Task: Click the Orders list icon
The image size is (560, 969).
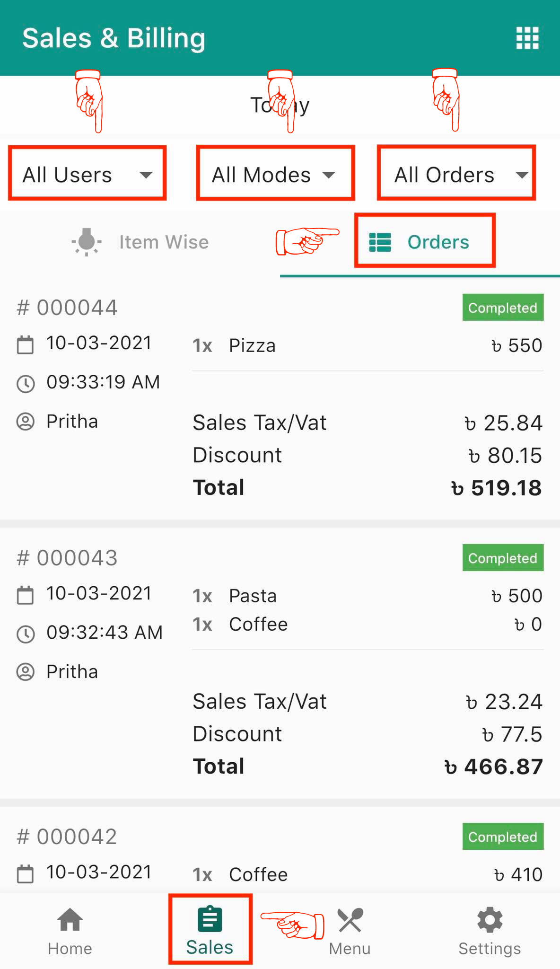Action: 380,242
